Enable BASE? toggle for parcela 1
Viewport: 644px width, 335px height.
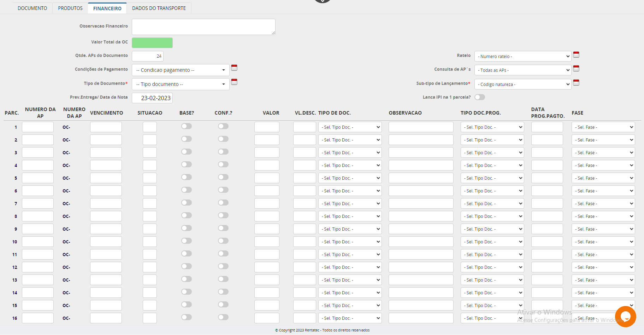click(187, 126)
